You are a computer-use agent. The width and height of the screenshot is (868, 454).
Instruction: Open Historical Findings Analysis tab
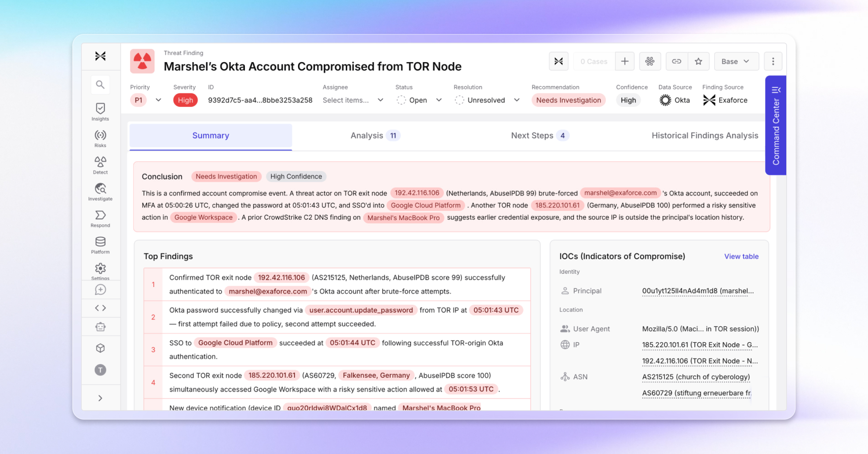(705, 136)
